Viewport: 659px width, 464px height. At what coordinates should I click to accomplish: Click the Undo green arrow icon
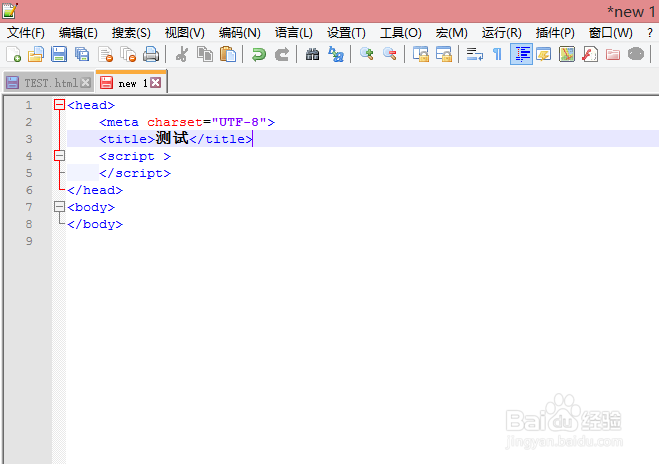tap(258, 54)
